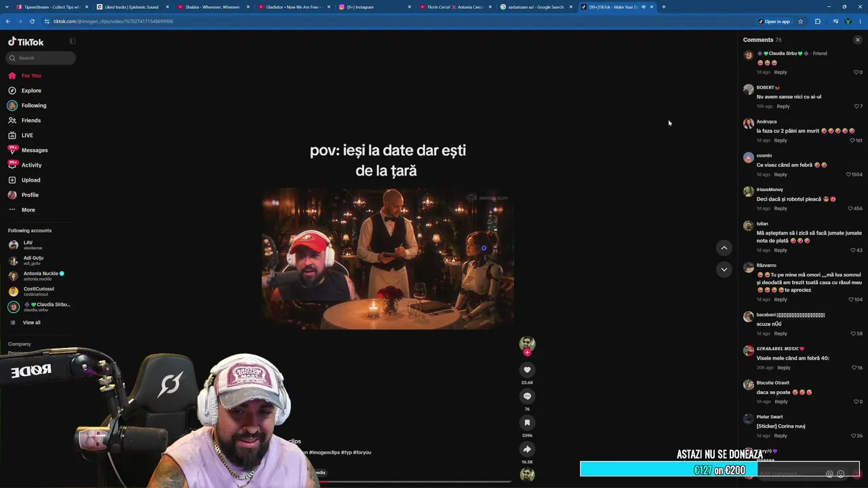The width and height of the screenshot is (868, 488).
Task: Open the Upload page
Action: click(x=31, y=180)
